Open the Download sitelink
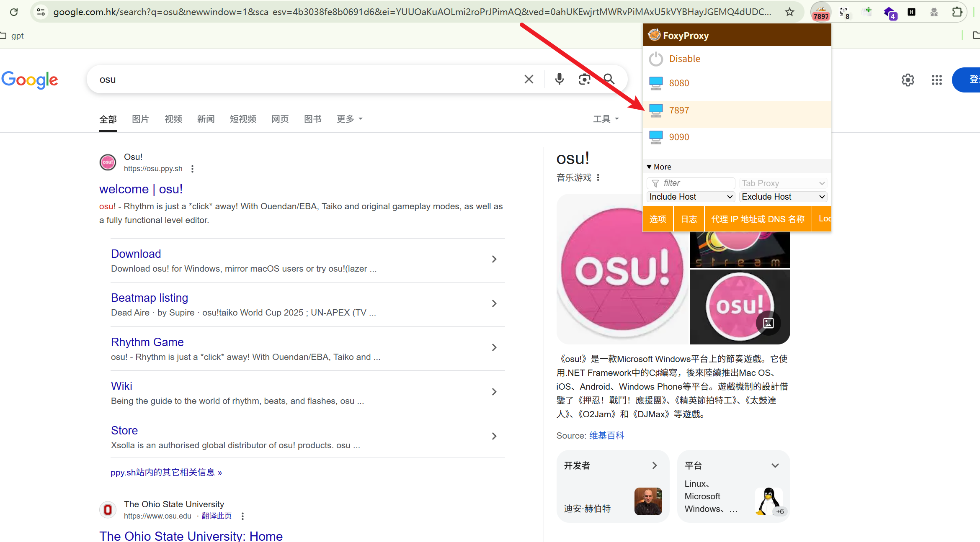The width and height of the screenshot is (980, 542). [136, 254]
